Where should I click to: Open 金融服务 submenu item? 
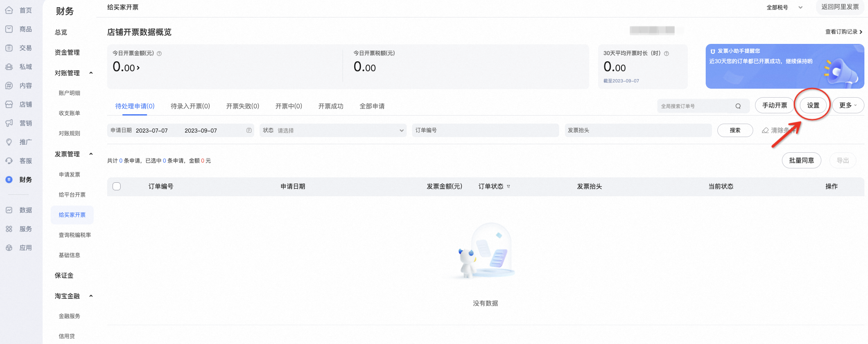click(x=69, y=316)
